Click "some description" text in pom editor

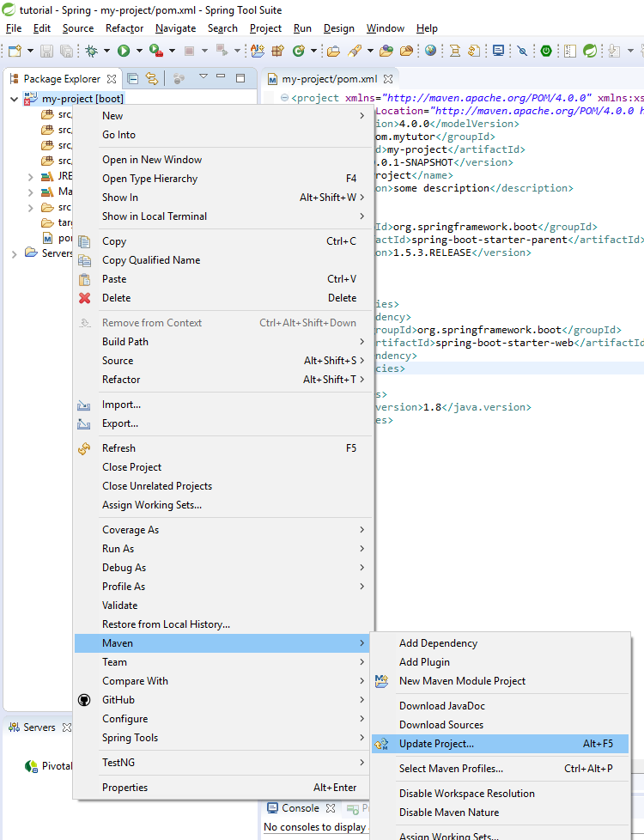pyautogui.click(x=441, y=188)
